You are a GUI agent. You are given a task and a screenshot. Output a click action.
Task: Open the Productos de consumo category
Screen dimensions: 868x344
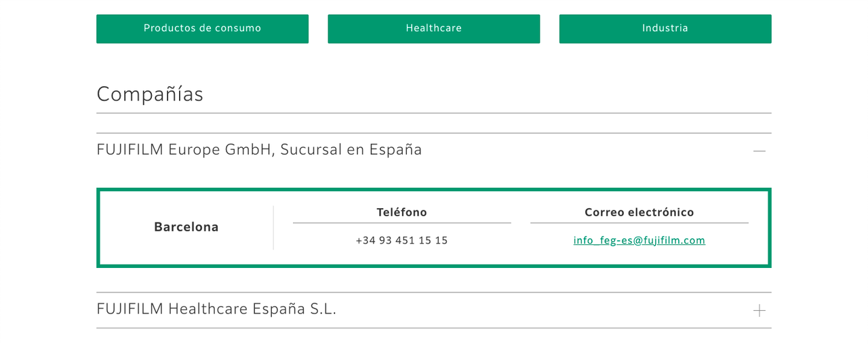(202, 28)
